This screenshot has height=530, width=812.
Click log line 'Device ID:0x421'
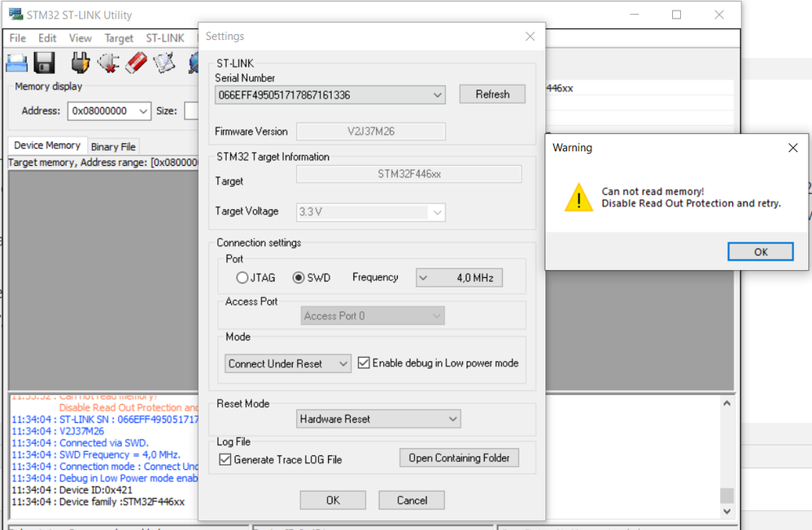(x=96, y=490)
